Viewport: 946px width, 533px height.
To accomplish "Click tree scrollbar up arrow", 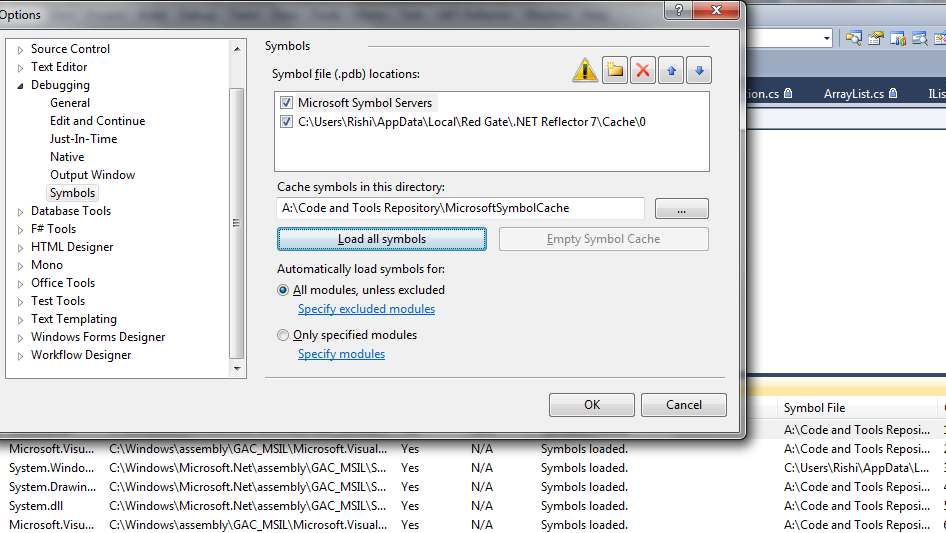I will [x=237, y=49].
